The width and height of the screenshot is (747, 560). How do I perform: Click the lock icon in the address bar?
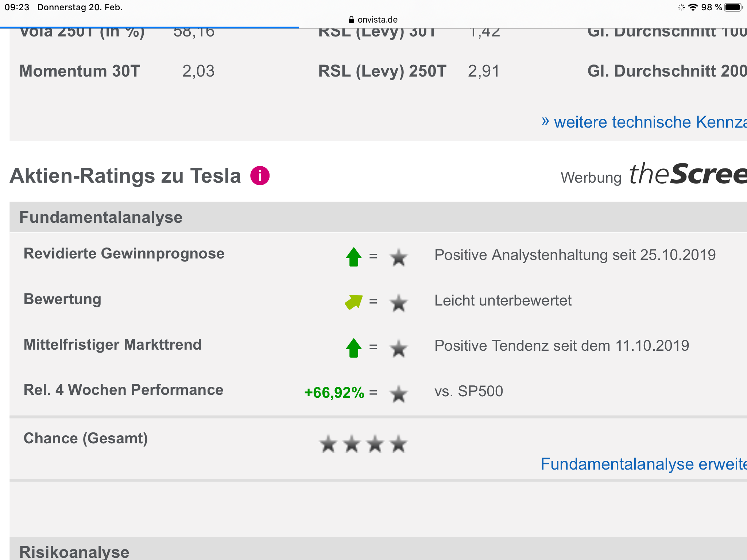click(351, 20)
